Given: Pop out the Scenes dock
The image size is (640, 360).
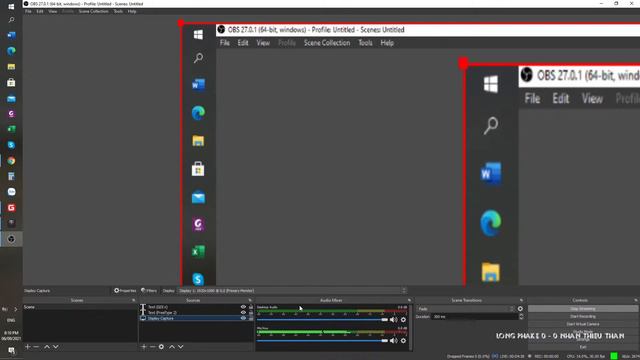Looking at the screenshot, I should 133,300.
